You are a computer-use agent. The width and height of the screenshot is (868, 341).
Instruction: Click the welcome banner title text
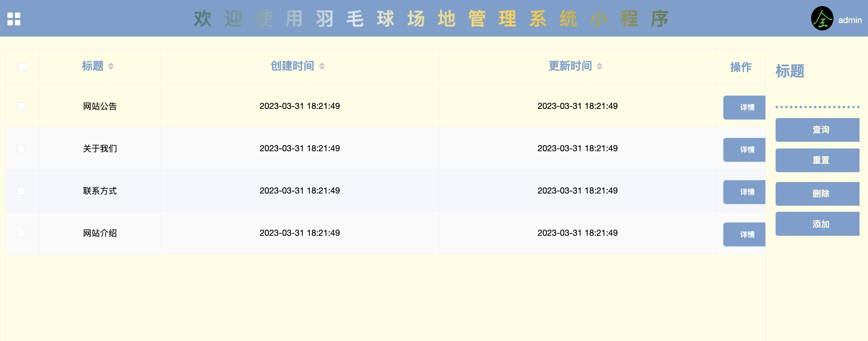tap(431, 19)
